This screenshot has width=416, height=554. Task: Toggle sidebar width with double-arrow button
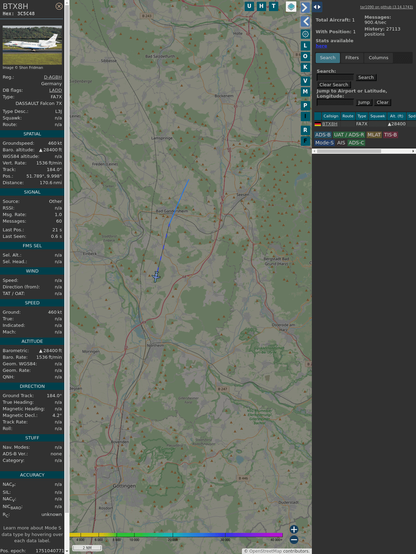(317, 7)
